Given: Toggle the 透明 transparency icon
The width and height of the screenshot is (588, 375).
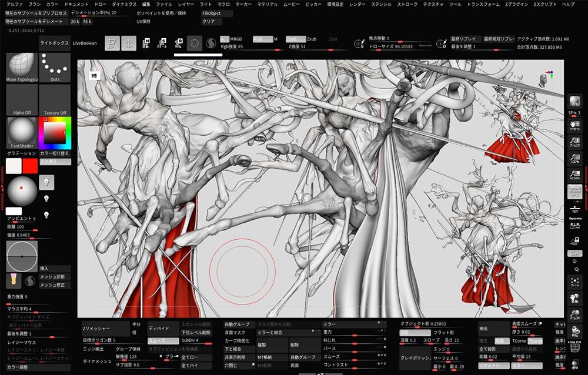Looking at the screenshot, I should pos(574,364).
